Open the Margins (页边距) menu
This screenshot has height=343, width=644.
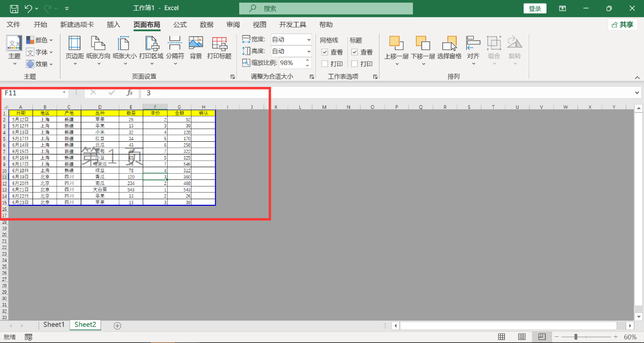pyautogui.click(x=75, y=51)
